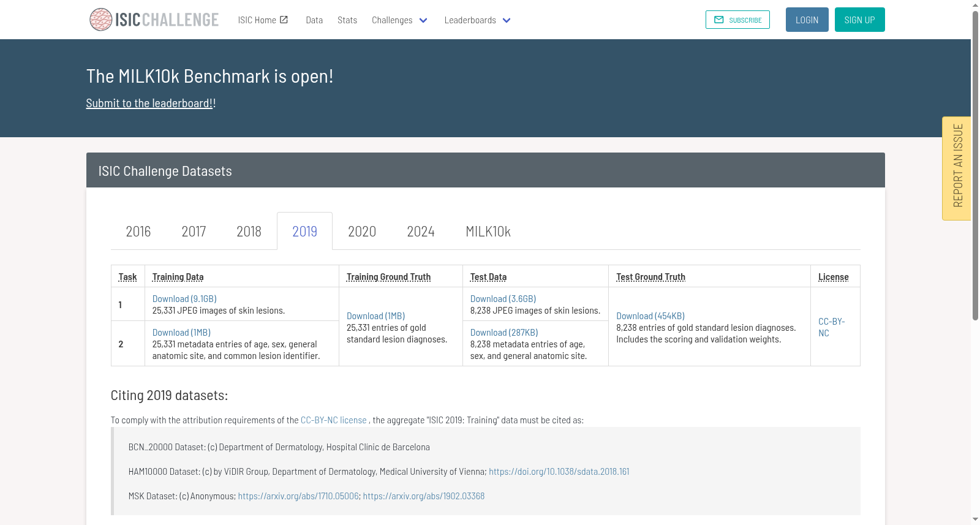
Task: Click the 'Training Ground Truth' column header
Action: [388, 277]
